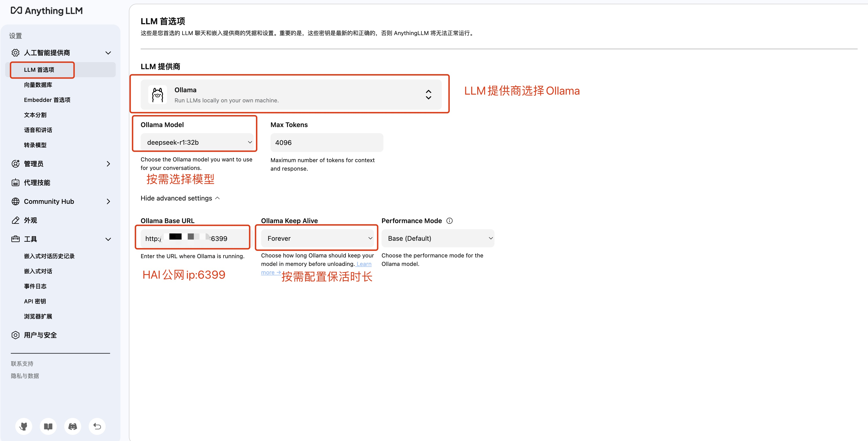This screenshot has height=441, width=868.
Task: Collapse the 人工智能提供商 section chevron
Action: (108, 53)
